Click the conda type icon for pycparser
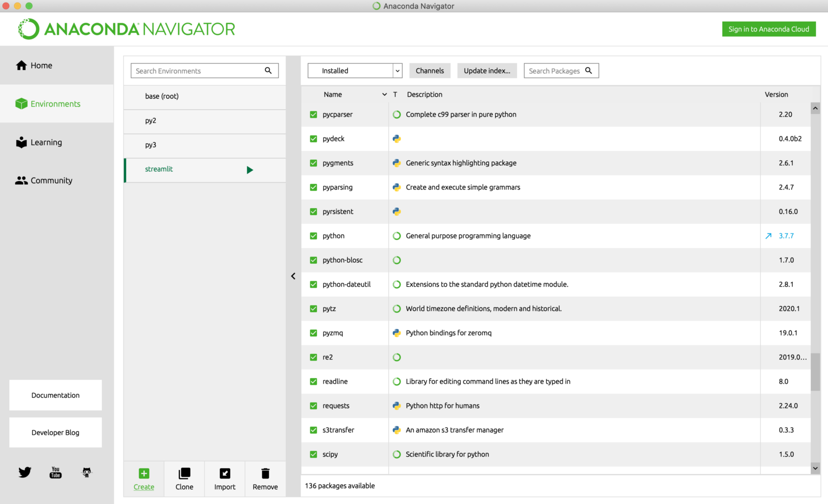828x504 pixels. point(397,114)
